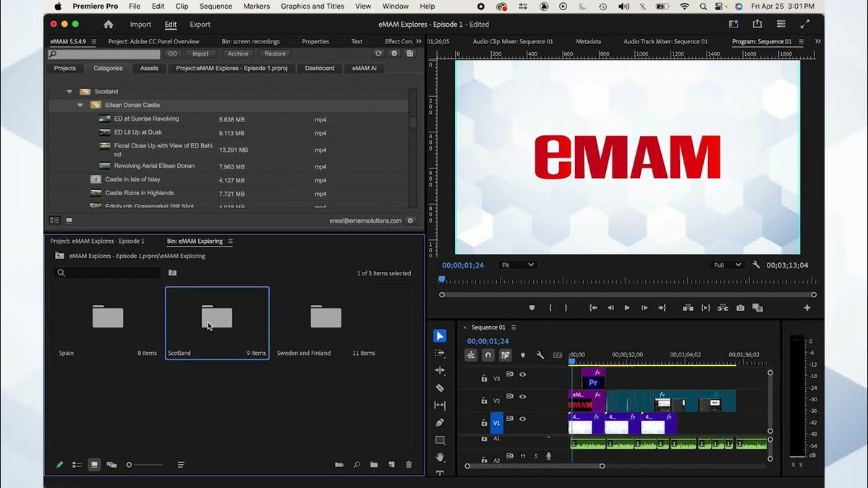Click the Home icon in top bar
The image size is (868, 488).
click(109, 24)
